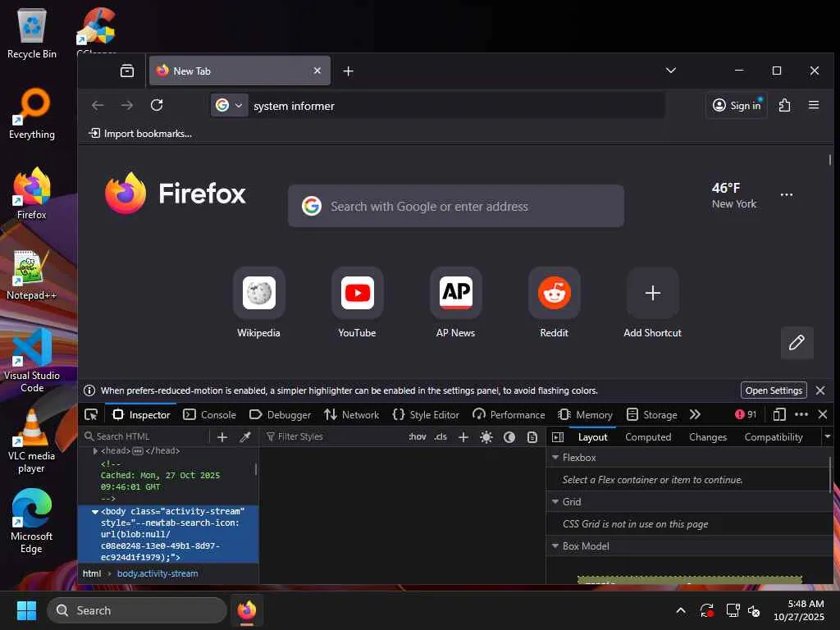This screenshot has height=630, width=840.
Task: Close the New Tab tab
Action: (317, 71)
